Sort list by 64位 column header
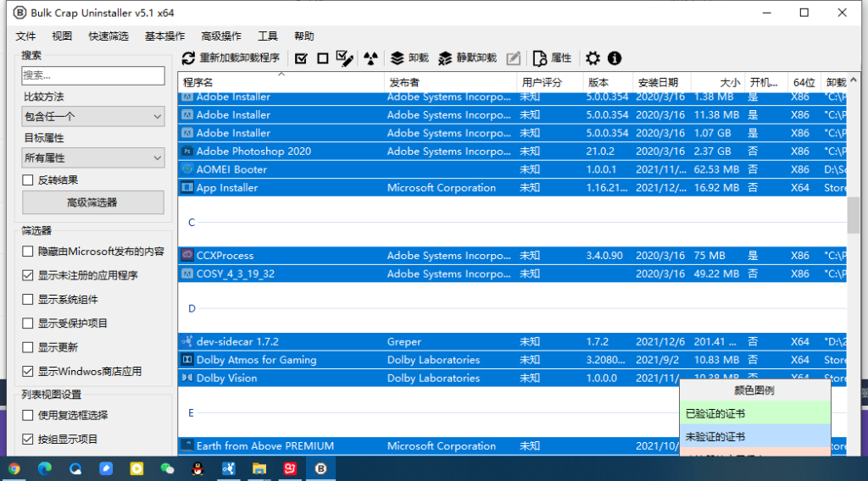868x481 pixels. (804, 82)
